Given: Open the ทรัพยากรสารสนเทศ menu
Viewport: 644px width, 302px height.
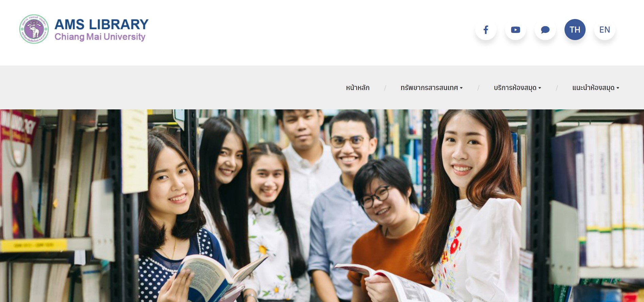Looking at the screenshot, I should coord(429,88).
